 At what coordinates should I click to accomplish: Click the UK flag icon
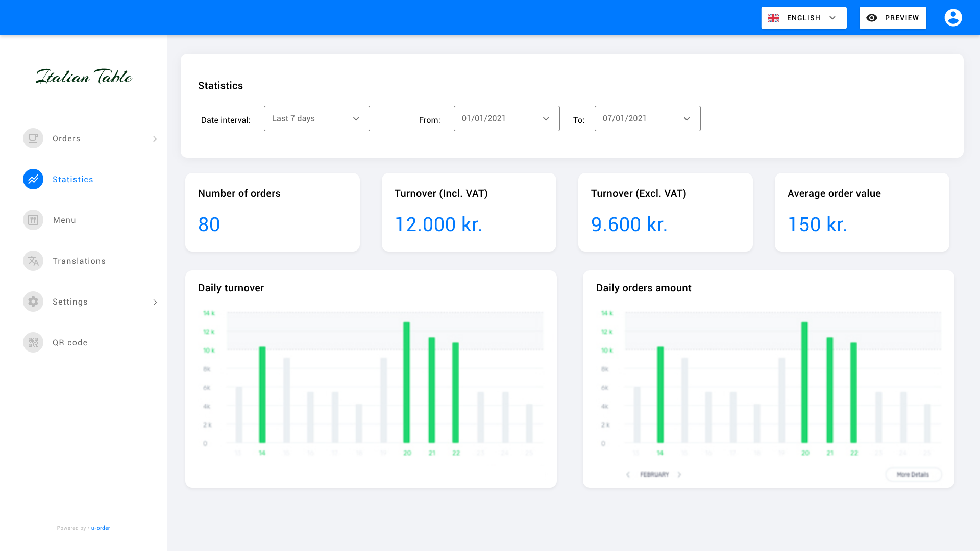click(773, 18)
